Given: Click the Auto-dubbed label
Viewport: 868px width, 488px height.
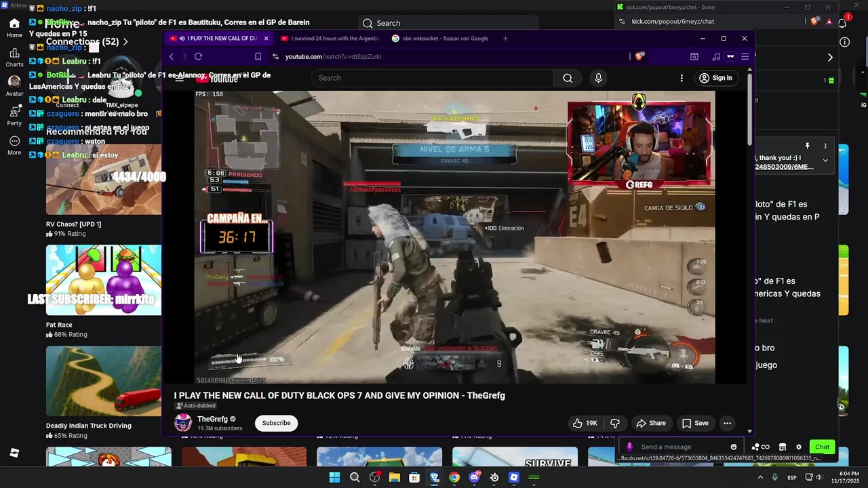Looking at the screenshot, I should pyautogui.click(x=195, y=406).
